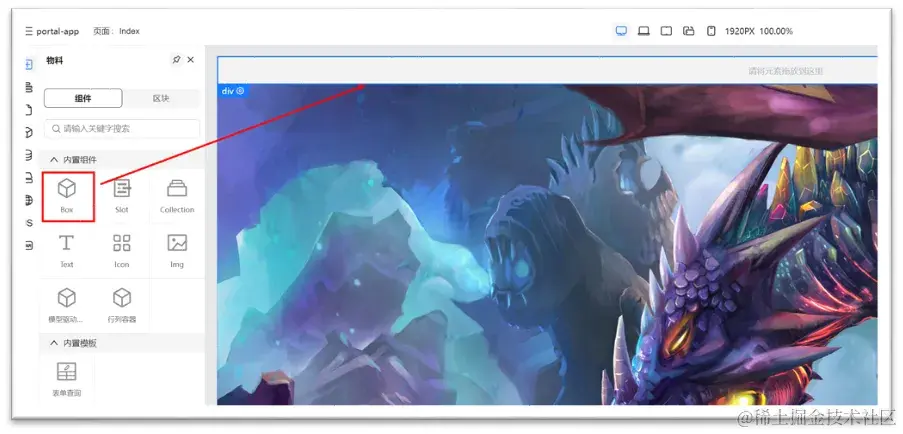Select the 表单查询 template

[x=67, y=379]
